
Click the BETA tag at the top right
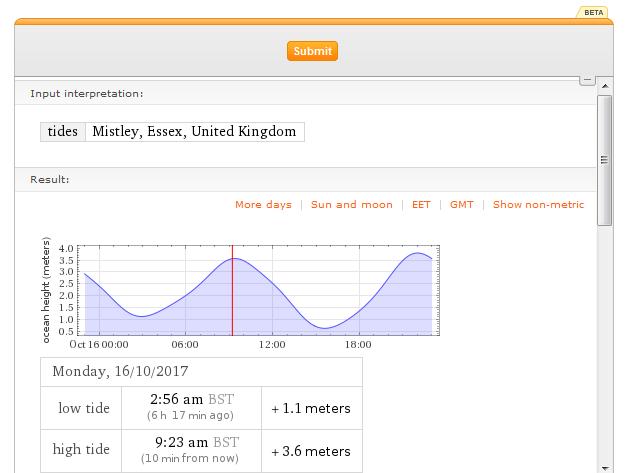pos(593,12)
